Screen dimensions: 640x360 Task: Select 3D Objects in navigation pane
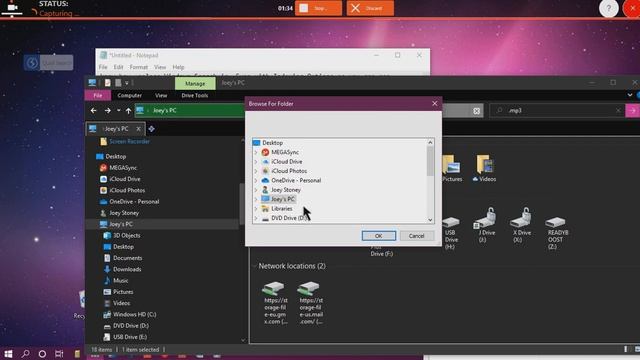point(127,236)
